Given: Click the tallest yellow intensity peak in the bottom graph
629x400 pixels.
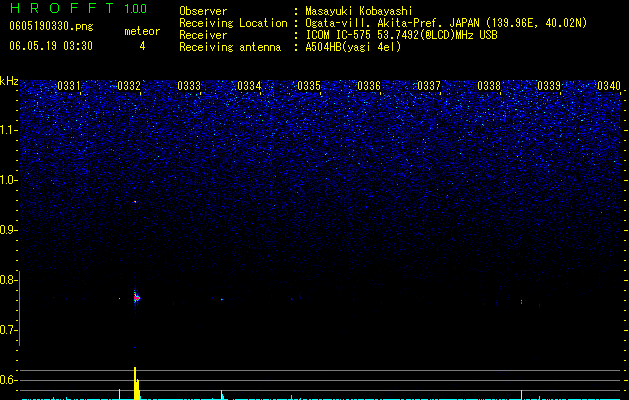Looking at the screenshot, I should pos(136,382).
